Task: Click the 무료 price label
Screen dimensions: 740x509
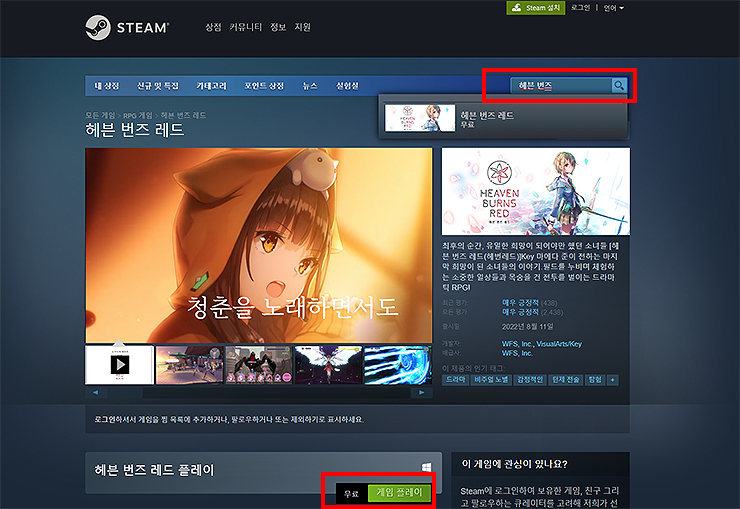Action: (351, 494)
